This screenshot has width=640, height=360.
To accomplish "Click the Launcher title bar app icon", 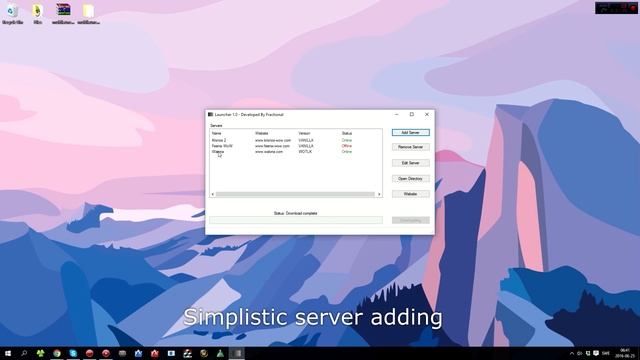I will pyautogui.click(x=211, y=115).
